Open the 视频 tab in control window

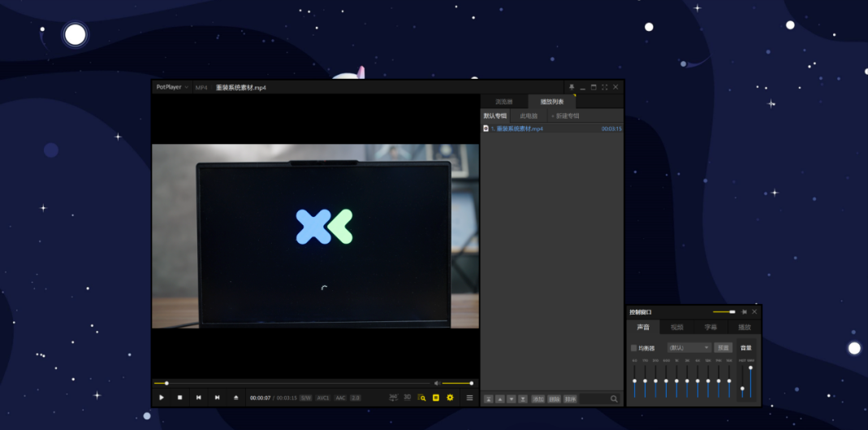[677, 327]
